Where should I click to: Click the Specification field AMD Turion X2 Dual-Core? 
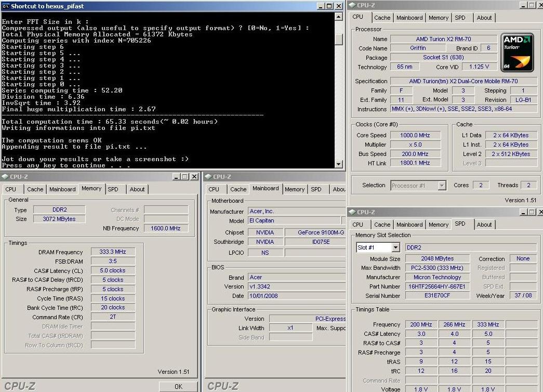point(464,81)
